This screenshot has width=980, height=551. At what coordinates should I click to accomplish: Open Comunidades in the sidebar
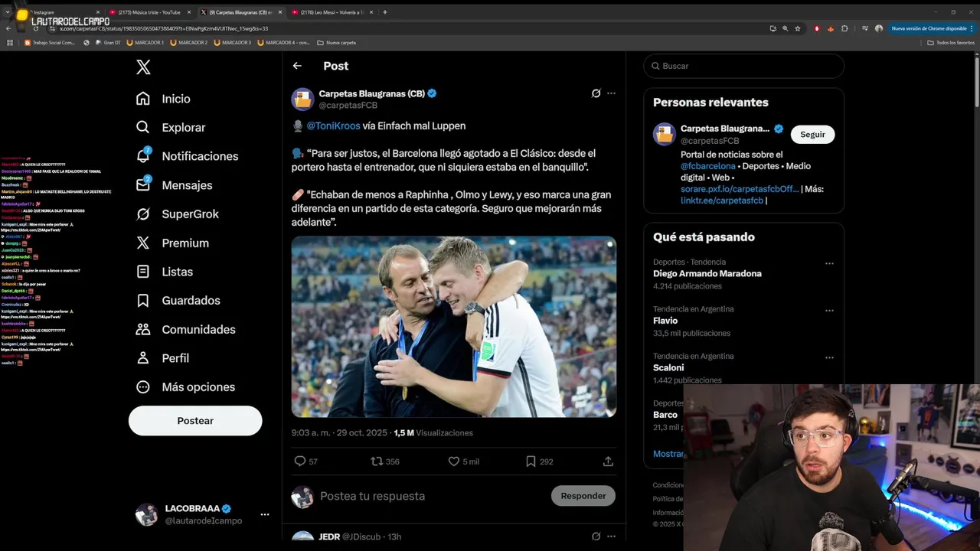pyautogui.click(x=185, y=329)
